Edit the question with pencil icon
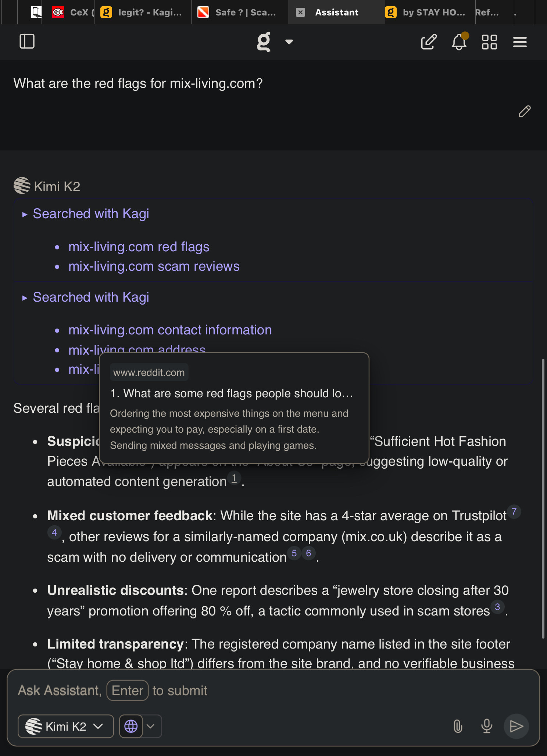Viewport: 547px width, 756px height. (x=525, y=111)
